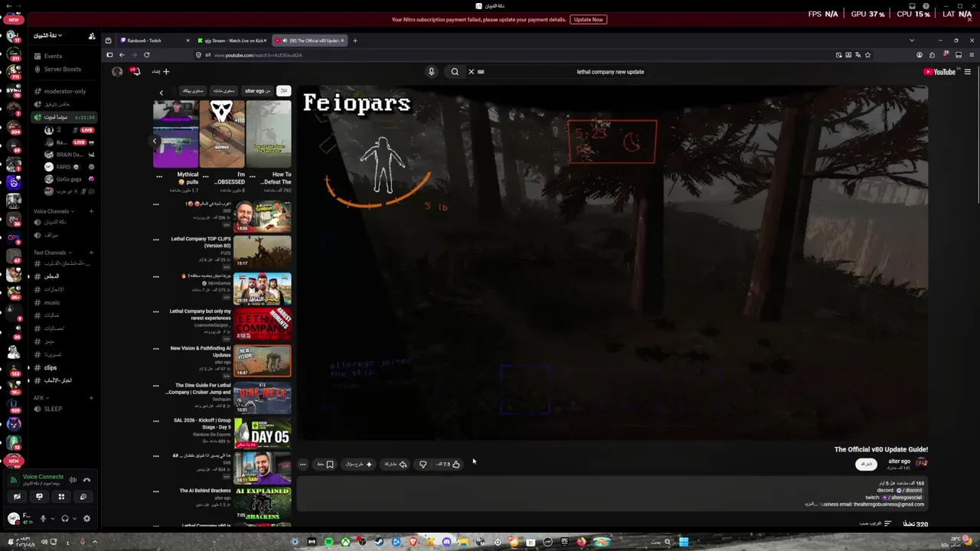Bookmark page with star icon
This screenshot has width=980, height=551.
click(x=867, y=55)
